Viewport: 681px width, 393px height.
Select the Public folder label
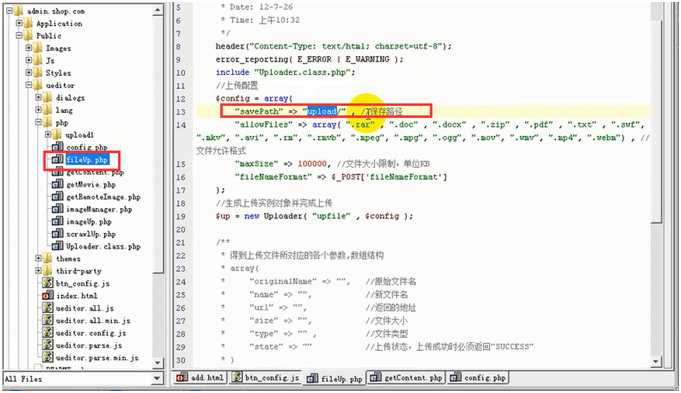pos(49,36)
